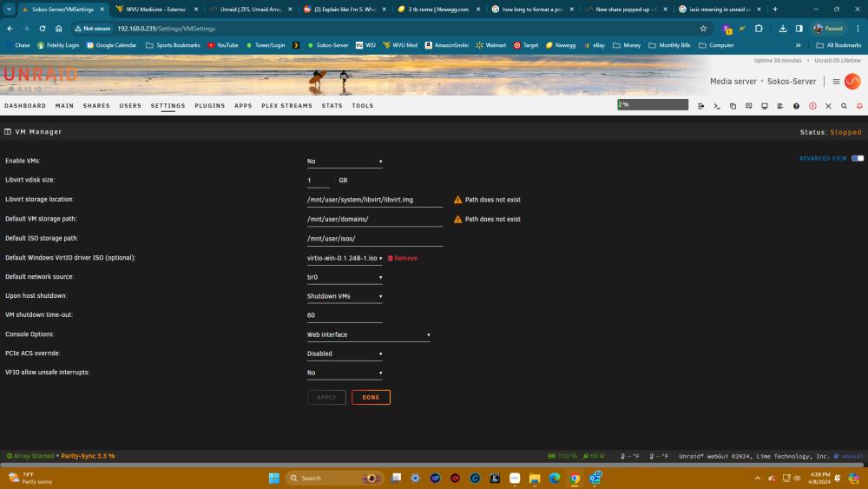868x489 pixels.
Task: Go to Chrome home page icon
Action: (x=59, y=29)
